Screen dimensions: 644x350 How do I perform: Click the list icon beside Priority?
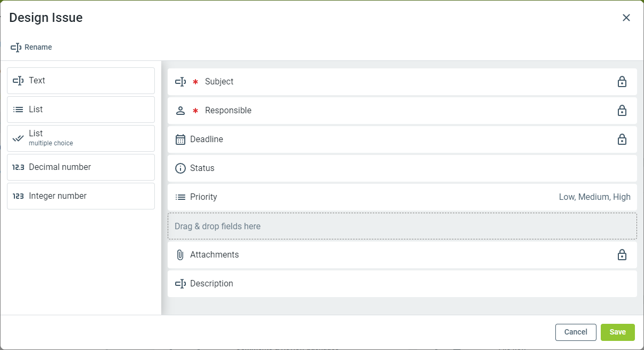click(180, 197)
